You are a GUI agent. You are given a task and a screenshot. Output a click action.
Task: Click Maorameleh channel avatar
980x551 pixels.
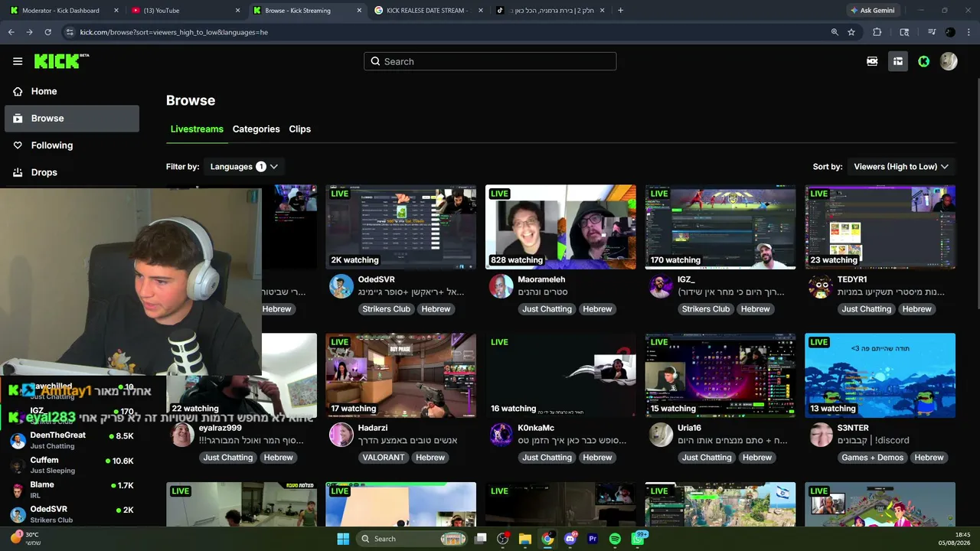(501, 287)
